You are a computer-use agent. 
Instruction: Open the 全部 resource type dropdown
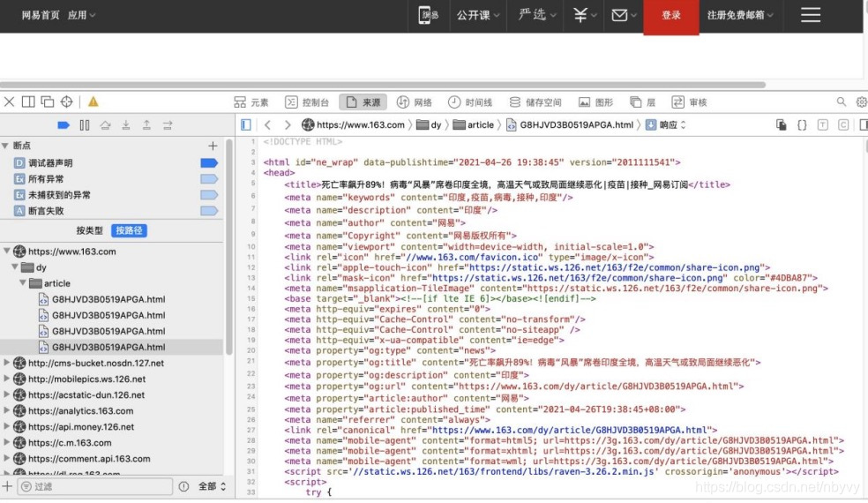[212, 486]
